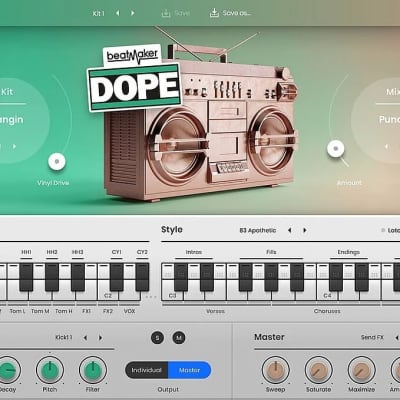
Task: Click the Decay knob
Action: click(x=7, y=370)
